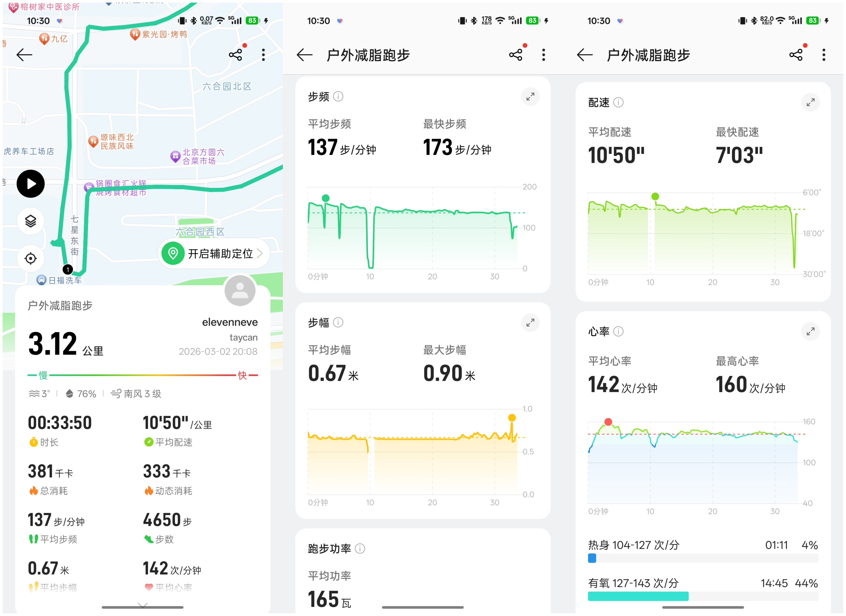The height and width of the screenshot is (616, 846).
Task: Tap the user avatar thumbnail
Action: tap(240, 291)
